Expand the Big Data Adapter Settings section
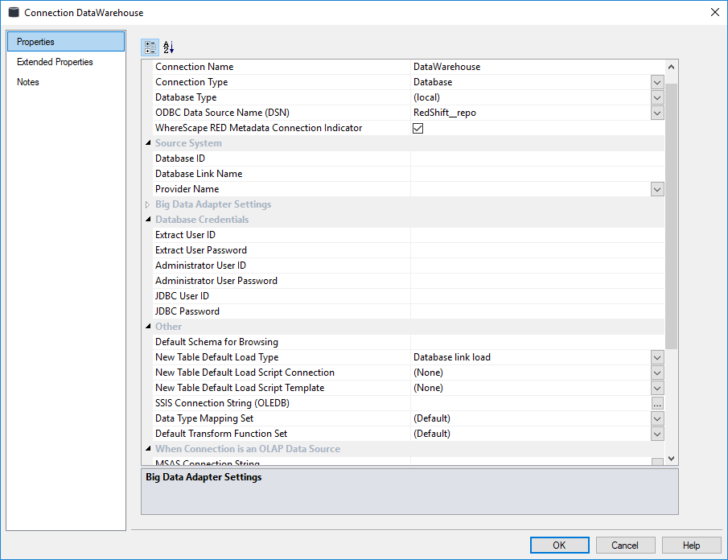The height and width of the screenshot is (560, 728). click(x=148, y=204)
